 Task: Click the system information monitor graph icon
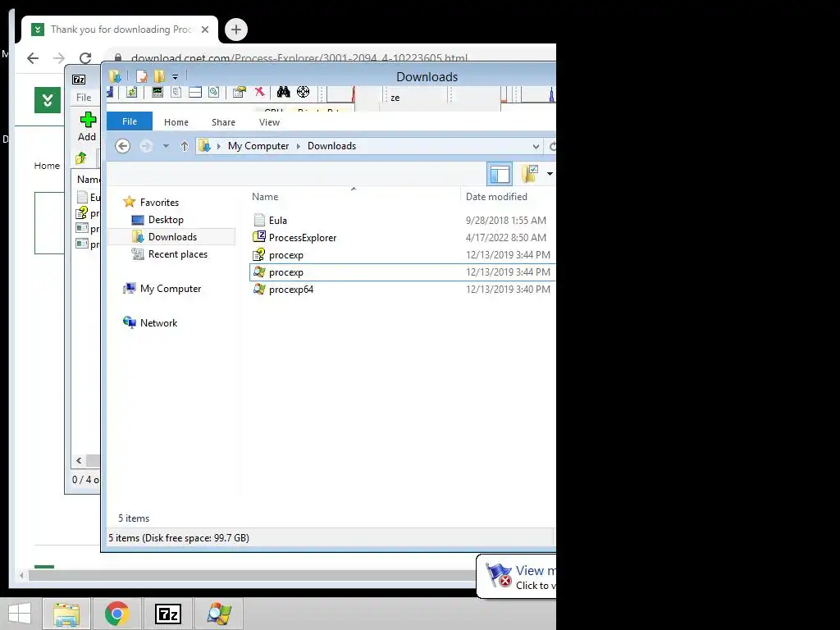157,92
